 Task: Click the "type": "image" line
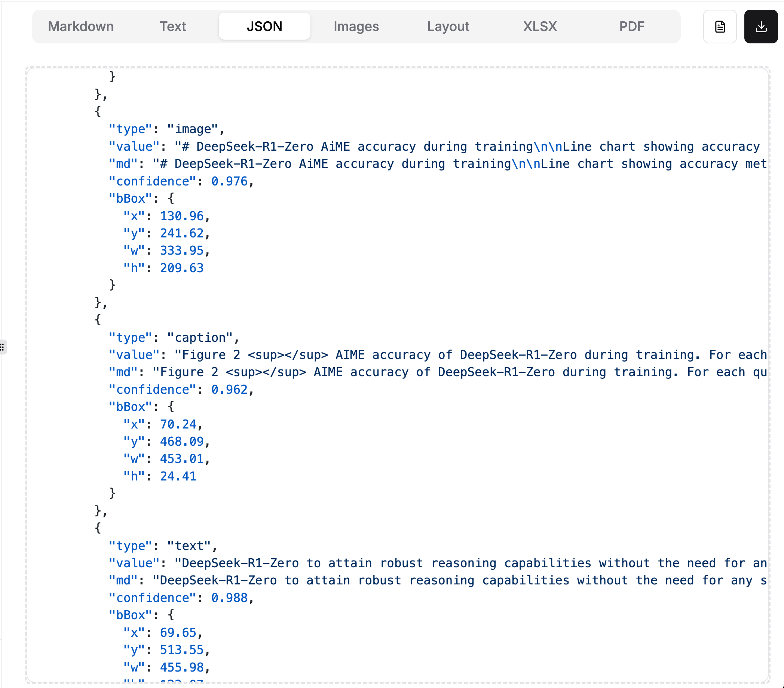coord(166,129)
